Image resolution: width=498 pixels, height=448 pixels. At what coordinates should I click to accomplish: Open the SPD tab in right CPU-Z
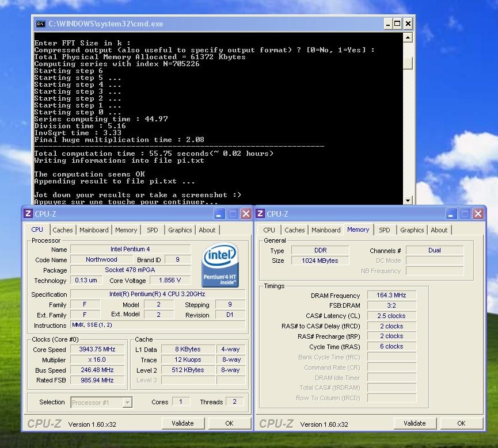(385, 230)
